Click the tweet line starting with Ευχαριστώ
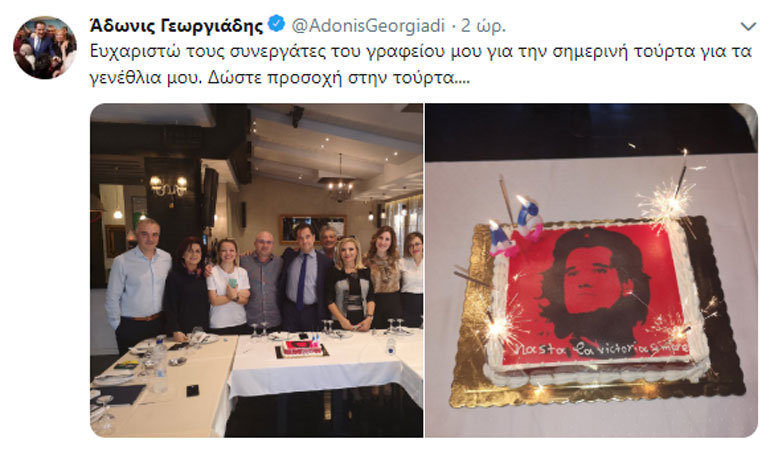This screenshot has height=451, width=770. coord(421,52)
